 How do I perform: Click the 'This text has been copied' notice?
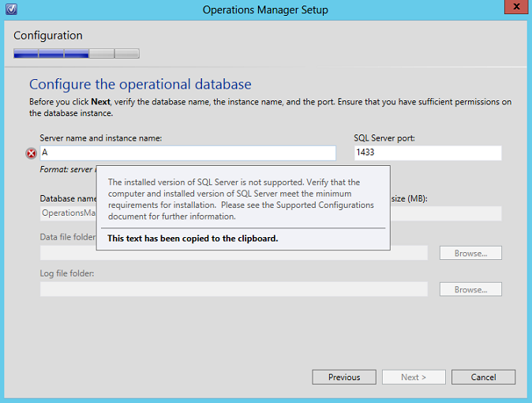[x=193, y=239]
